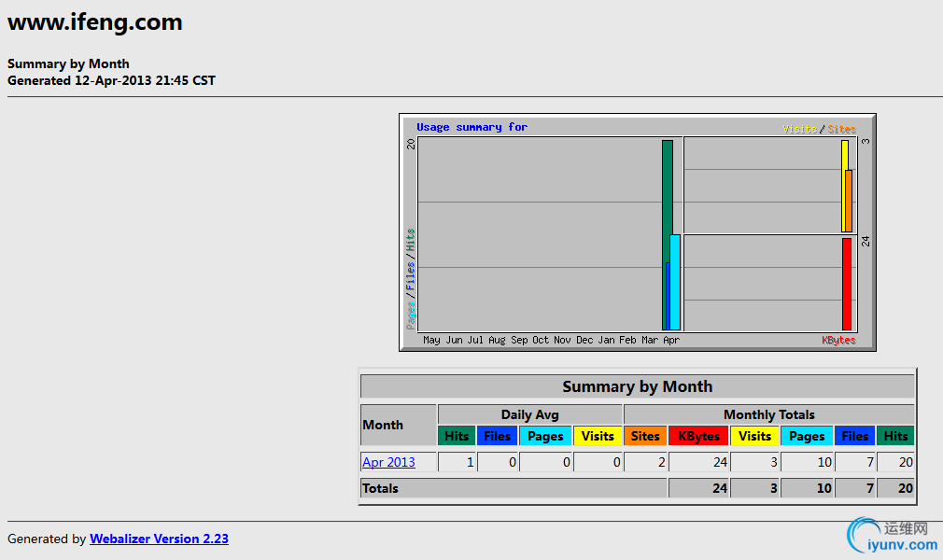Click the cyan Daily Avg Pages header

545,436
